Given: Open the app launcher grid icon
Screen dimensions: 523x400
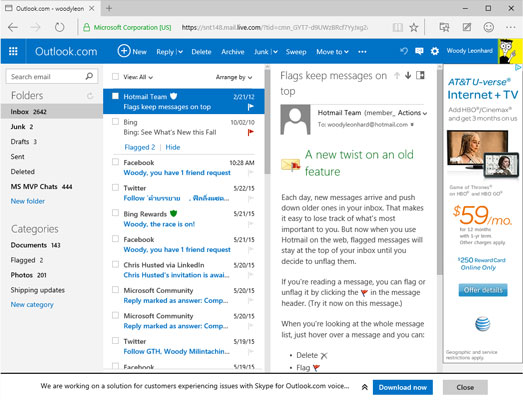Looking at the screenshot, I should 13,51.
